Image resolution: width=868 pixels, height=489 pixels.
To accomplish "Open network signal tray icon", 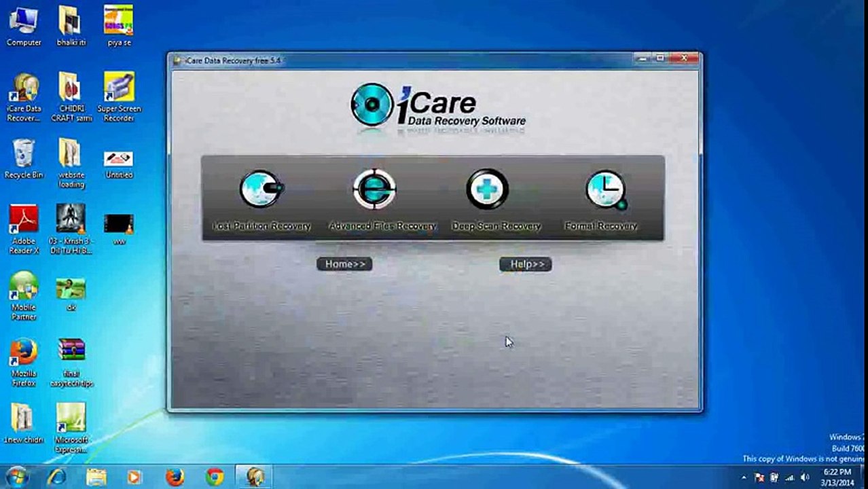I will [x=790, y=477].
